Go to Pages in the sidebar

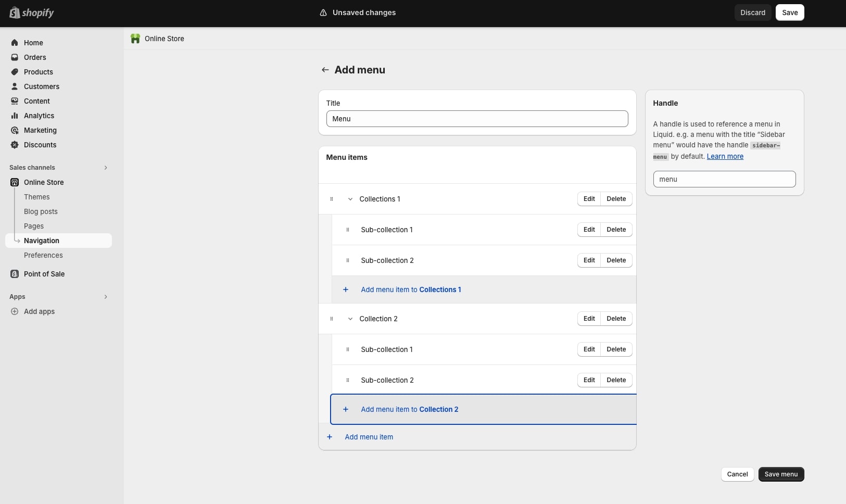[x=34, y=226]
